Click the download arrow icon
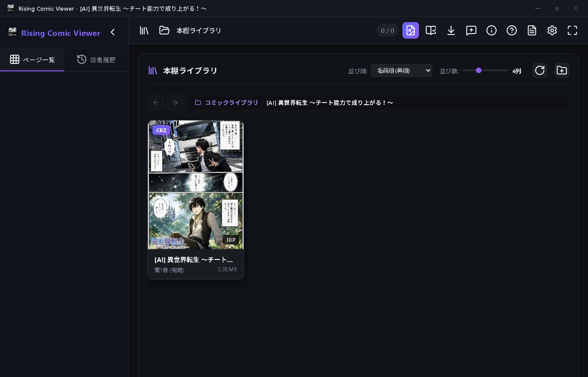 [x=451, y=30]
